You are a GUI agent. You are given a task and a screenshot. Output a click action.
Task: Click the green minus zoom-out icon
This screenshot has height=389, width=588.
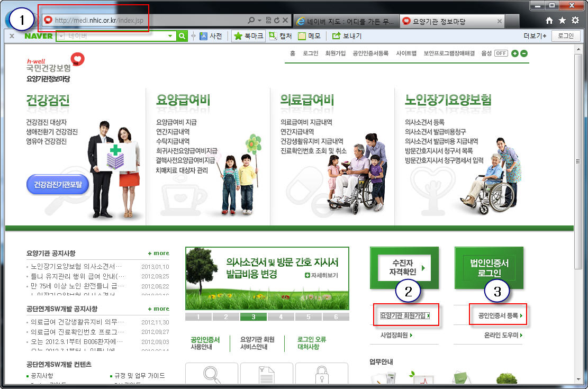524,53
